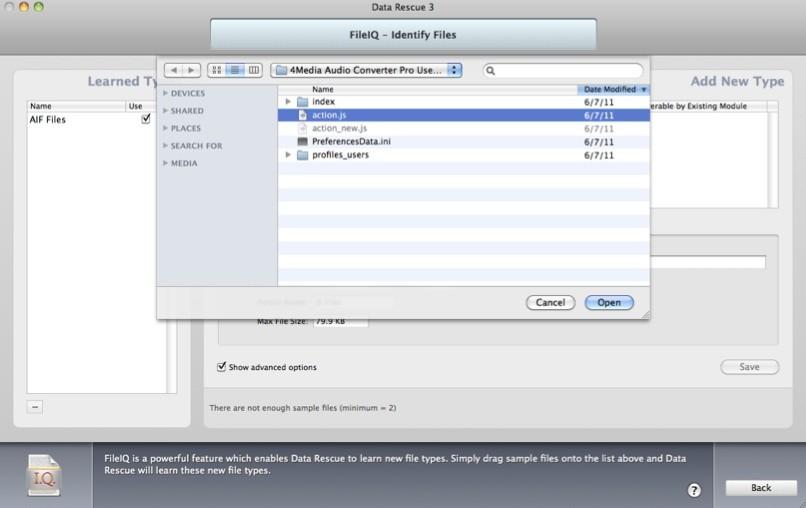
Task: Switch to icon view in file browser
Action: [217, 70]
